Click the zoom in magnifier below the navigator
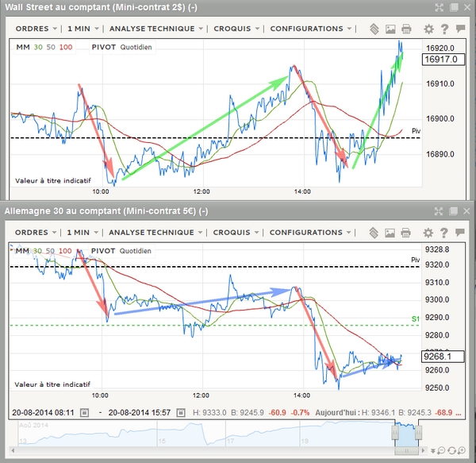This screenshot has width=476, height=463. coord(462,450)
